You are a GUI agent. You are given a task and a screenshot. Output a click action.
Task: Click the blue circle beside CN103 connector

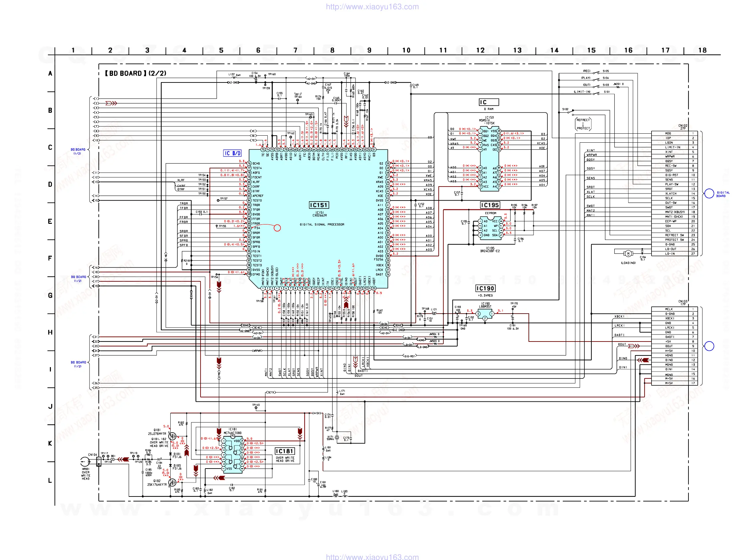709,346
